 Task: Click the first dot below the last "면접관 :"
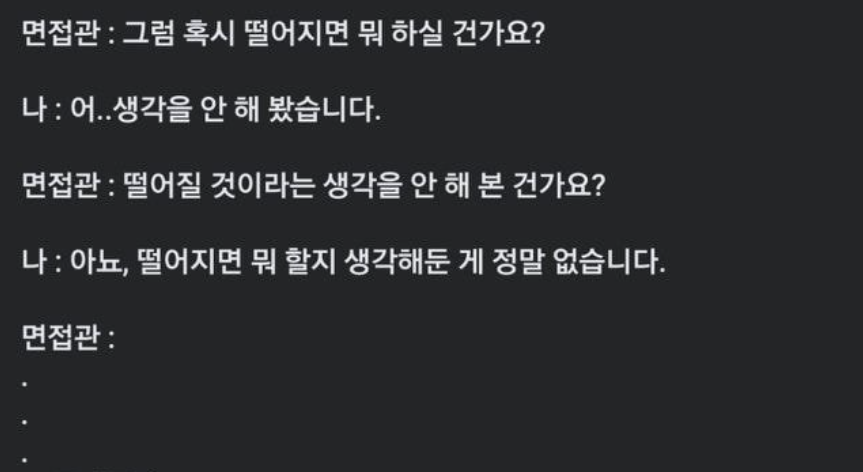coord(25,384)
